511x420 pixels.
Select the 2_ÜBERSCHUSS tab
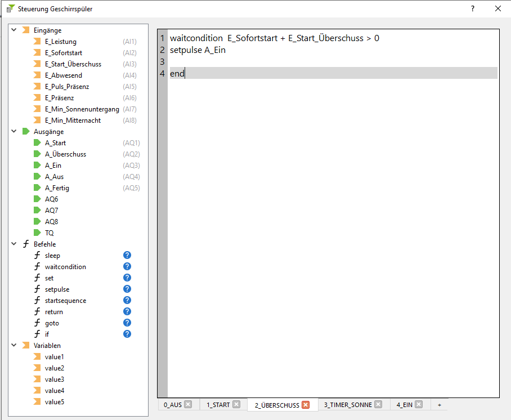click(277, 405)
